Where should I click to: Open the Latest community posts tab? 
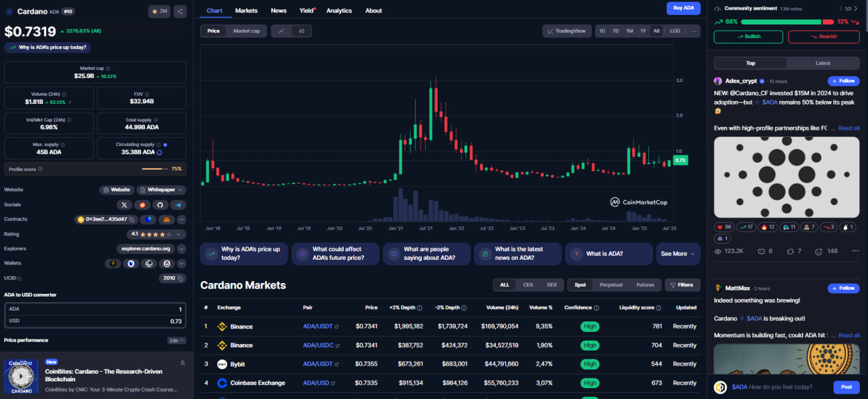click(x=822, y=63)
